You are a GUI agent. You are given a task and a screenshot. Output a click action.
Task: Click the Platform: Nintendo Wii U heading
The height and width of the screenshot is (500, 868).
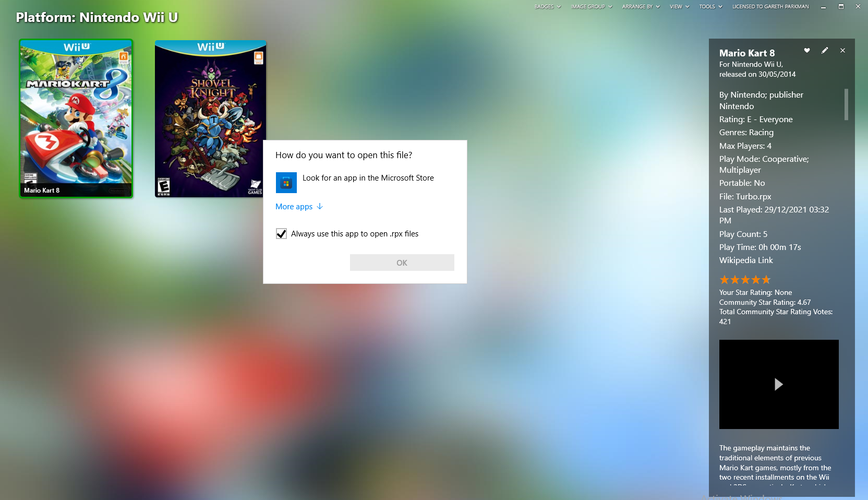pyautogui.click(x=97, y=17)
